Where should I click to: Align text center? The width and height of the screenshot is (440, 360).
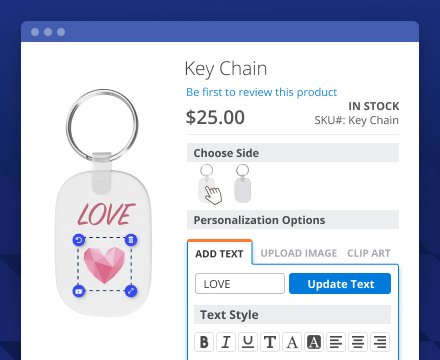click(x=358, y=342)
